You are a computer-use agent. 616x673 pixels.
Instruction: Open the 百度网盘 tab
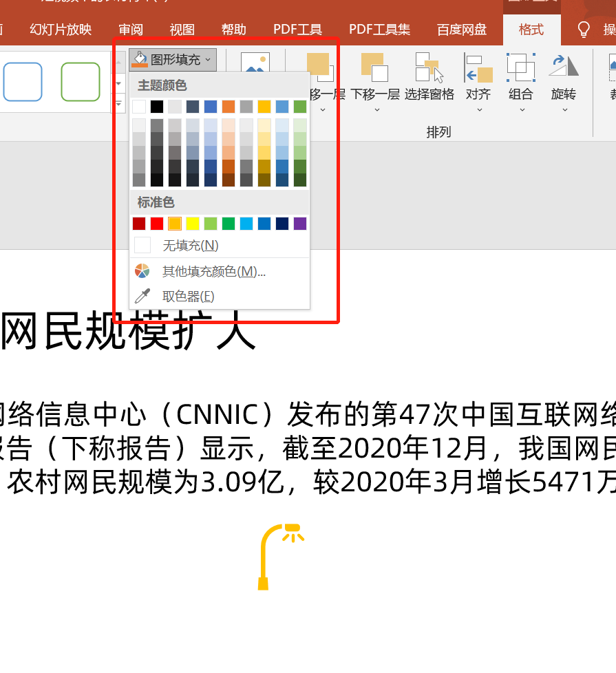click(x=461, y=30)
